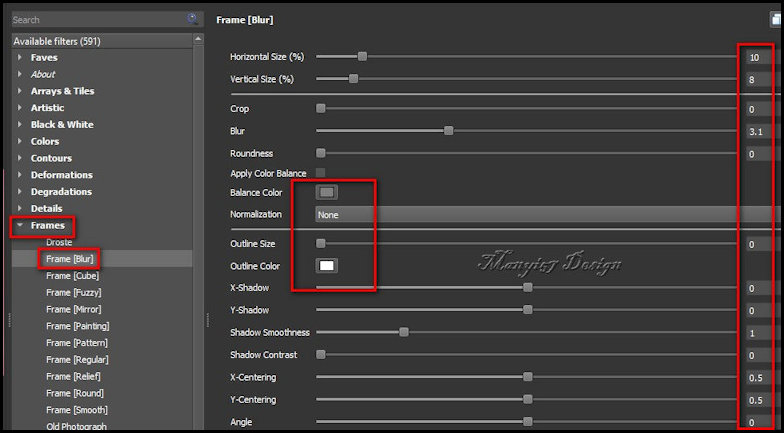Select the Frame [Blur] filter
Viewport: 784px width, 433px height.
(70, 259)
